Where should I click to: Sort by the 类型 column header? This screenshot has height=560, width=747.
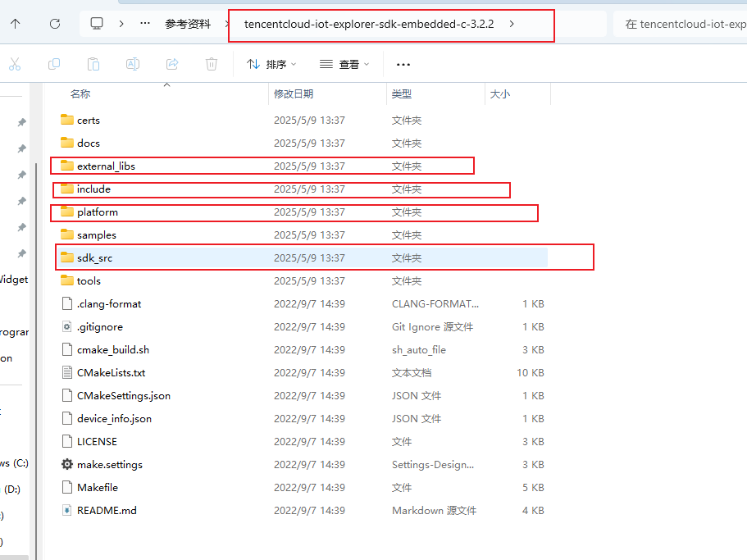402,93
